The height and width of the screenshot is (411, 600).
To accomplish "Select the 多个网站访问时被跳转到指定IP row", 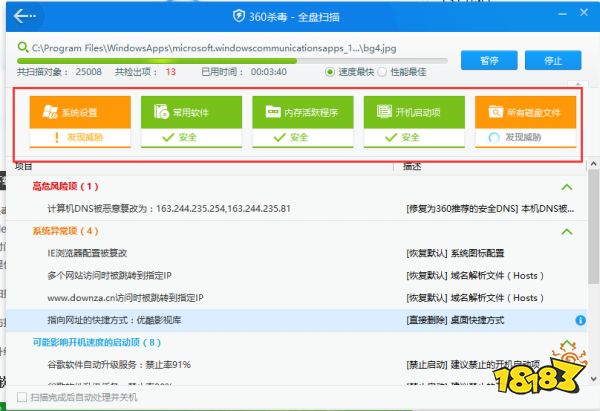I will [297, 276].
